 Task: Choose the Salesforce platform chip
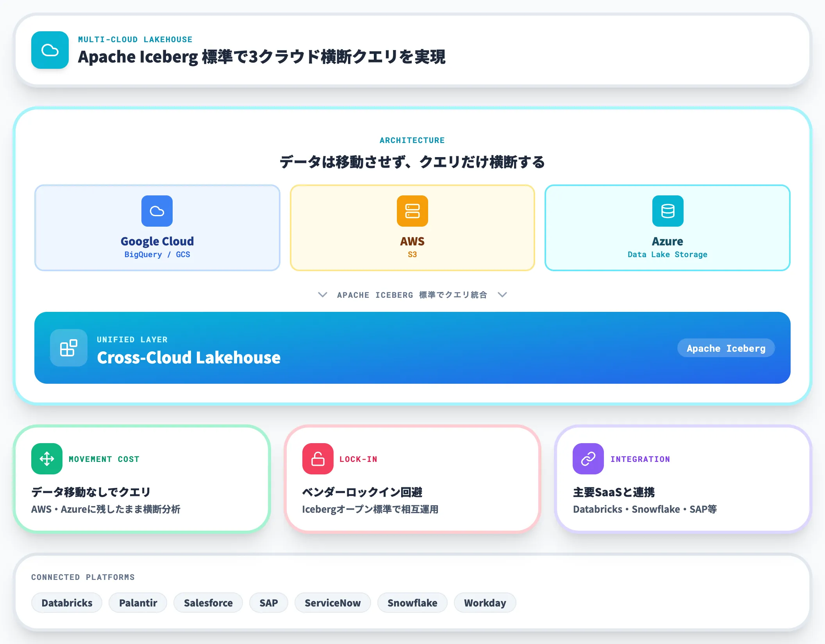point(208,603)
